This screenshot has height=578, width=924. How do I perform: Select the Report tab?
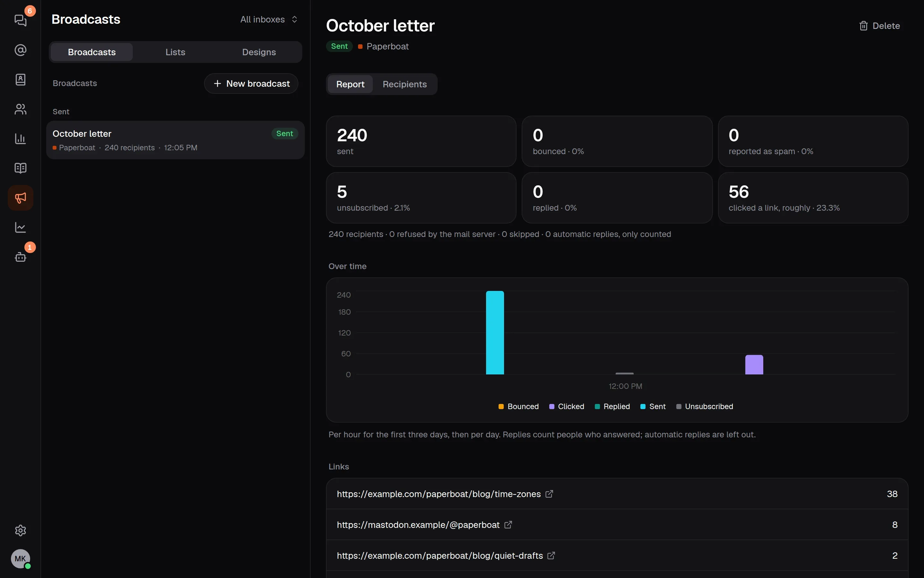[x=350, y=84]
